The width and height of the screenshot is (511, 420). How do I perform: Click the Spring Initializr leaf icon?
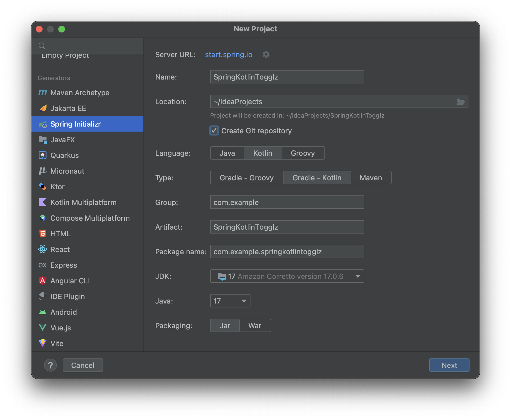pyautogui.click(x=43, y=124)
